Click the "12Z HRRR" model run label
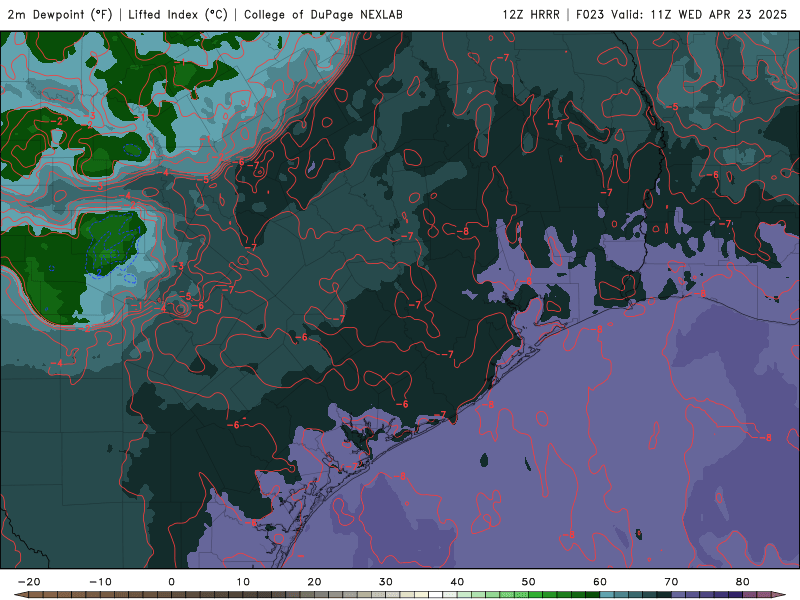Image resolution: width=800 pixels, height=600 pixels. coord(531,14)
